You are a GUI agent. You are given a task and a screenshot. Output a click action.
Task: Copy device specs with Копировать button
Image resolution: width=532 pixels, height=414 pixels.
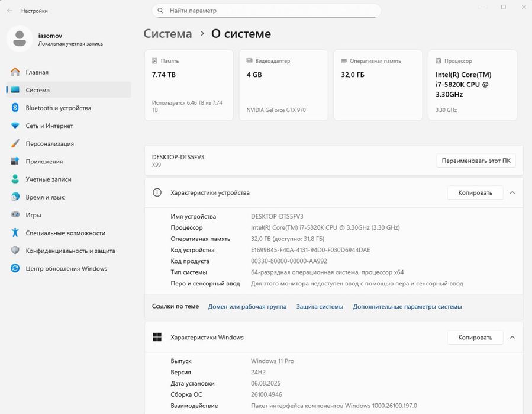[x=475, y=192]
